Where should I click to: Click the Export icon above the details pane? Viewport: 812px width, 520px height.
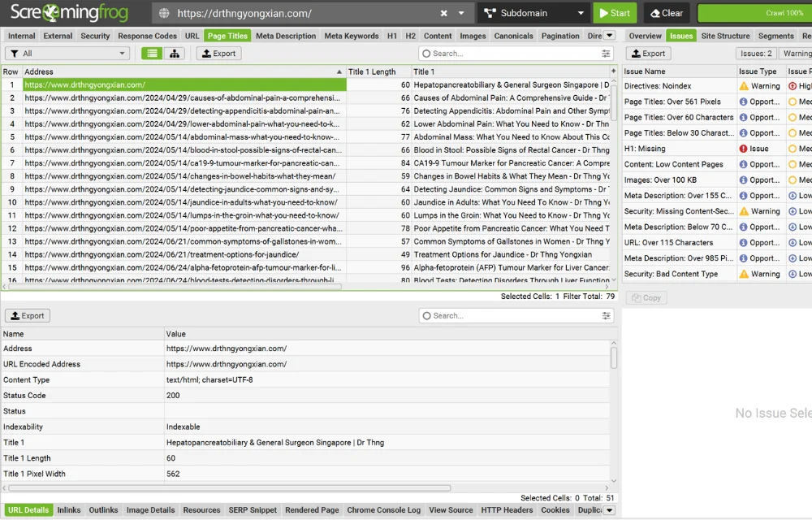click(27, 315)
